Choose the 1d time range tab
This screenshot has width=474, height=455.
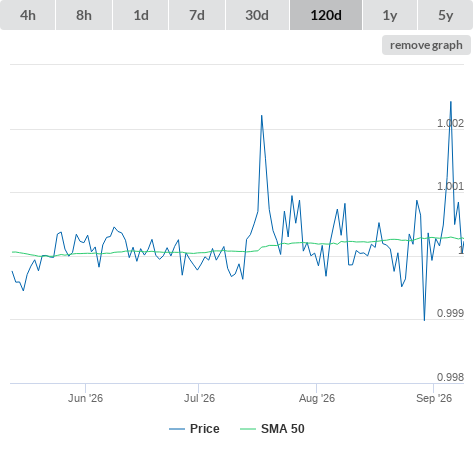(141, 15)
